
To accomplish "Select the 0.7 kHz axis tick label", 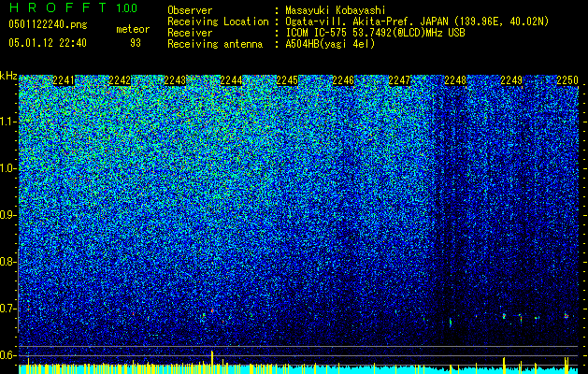I will tap(8, 309).
